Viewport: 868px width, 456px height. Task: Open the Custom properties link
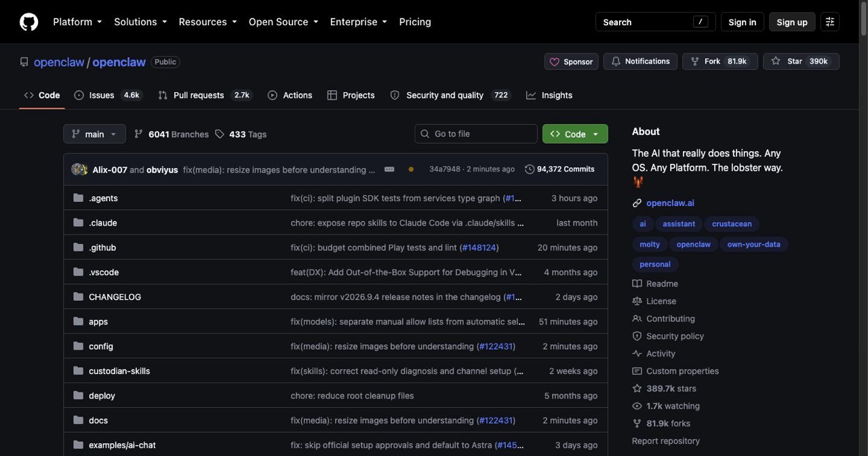[x=675, y=371]
